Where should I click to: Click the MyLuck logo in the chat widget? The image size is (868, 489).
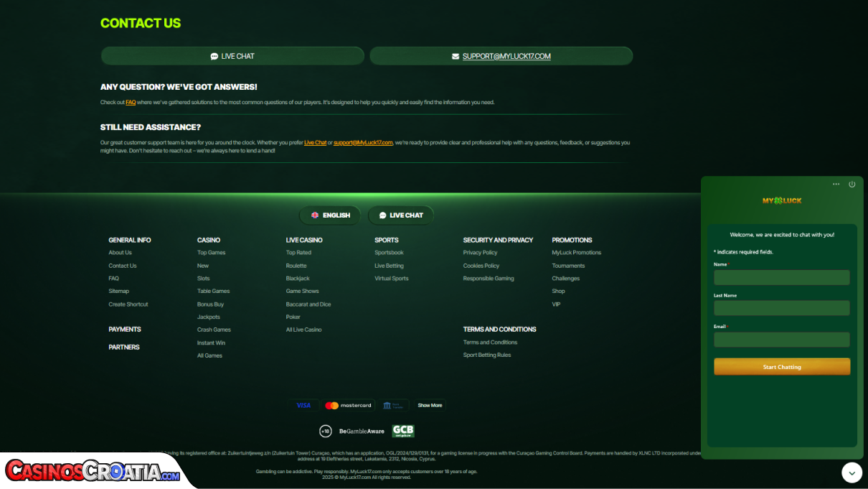pos(782,201)
